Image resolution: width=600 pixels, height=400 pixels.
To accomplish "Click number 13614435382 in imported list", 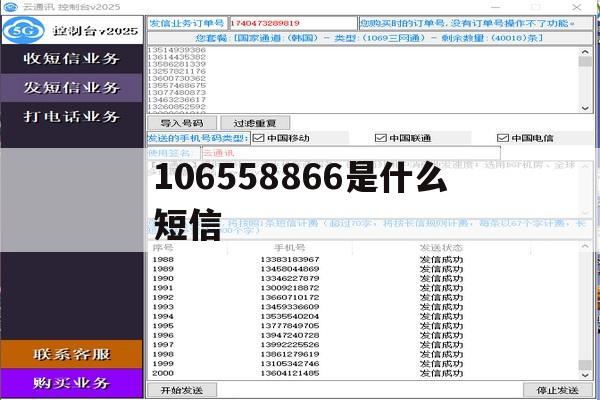I will pos(177,57).
